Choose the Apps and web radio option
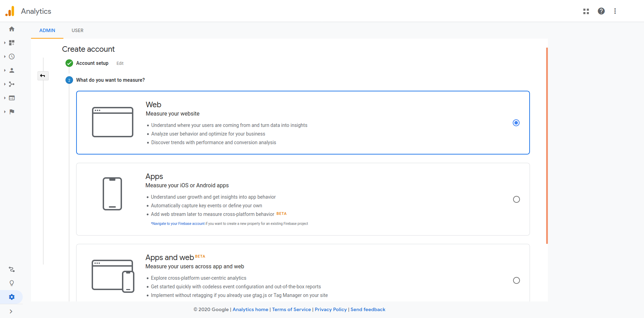The width and height of the screenshot is (644, 318). [516, 280]
